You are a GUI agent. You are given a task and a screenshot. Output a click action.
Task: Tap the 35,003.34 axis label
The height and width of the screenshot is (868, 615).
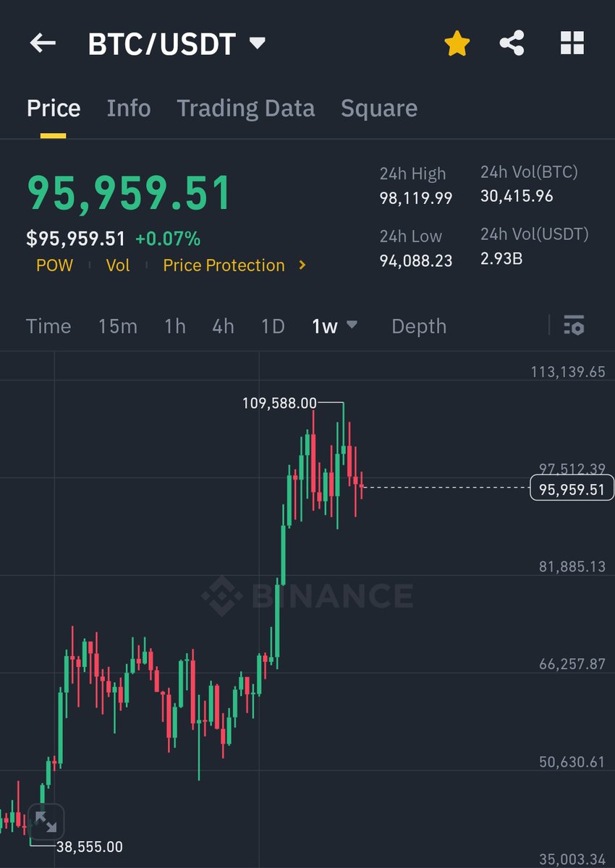coord(572,859)
